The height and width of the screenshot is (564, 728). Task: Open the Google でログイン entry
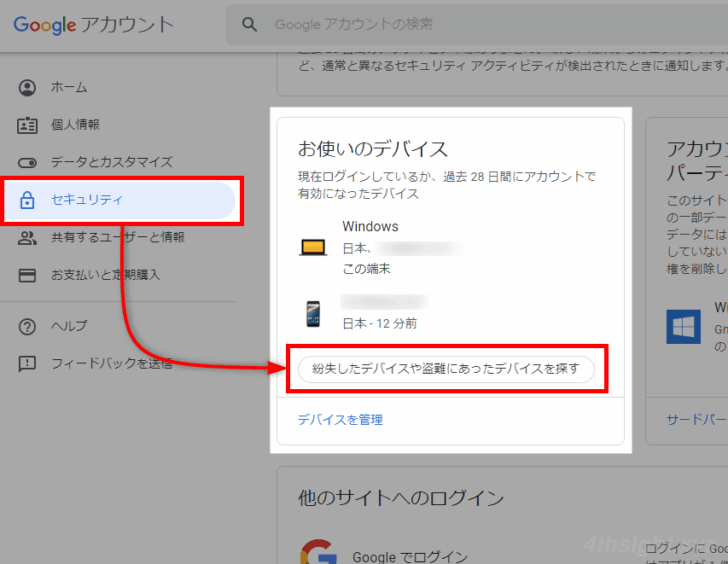pyautogui.click(x=410, y=557)
